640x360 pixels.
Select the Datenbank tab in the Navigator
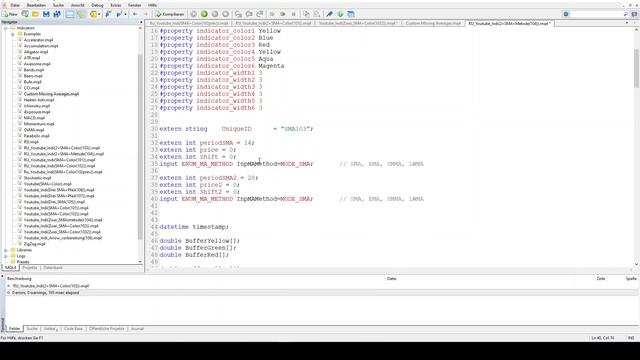(x=53, y=268)
